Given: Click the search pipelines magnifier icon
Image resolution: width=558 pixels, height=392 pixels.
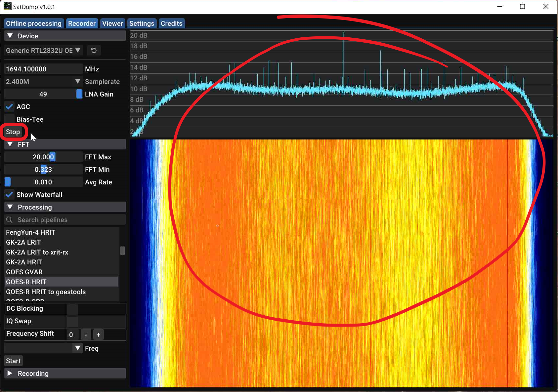Looking at the screenshot, I should click(9, 220).
